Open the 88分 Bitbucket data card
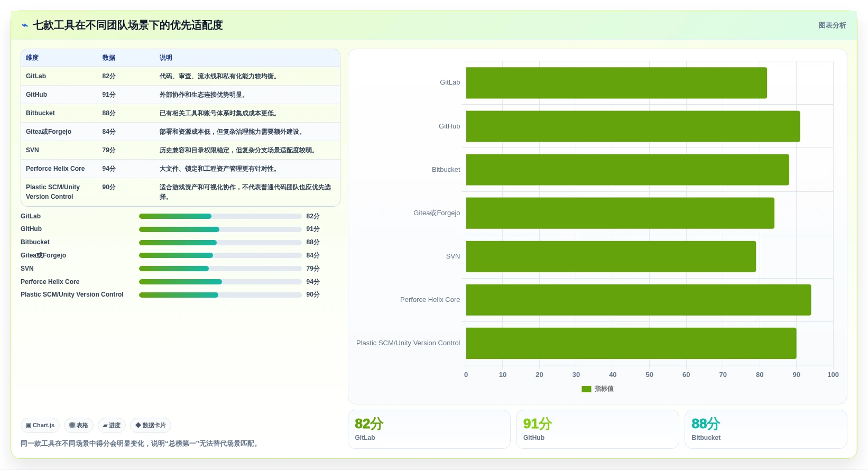 [766, 429]
